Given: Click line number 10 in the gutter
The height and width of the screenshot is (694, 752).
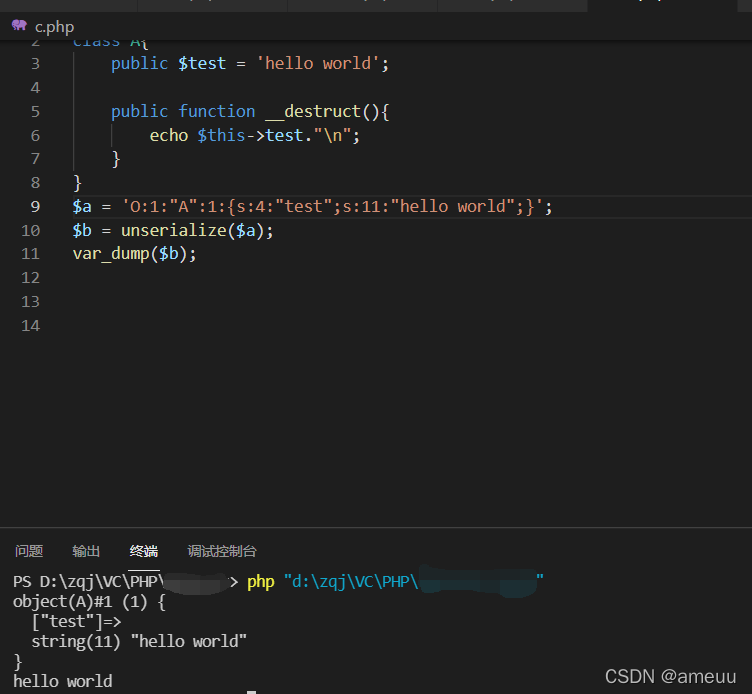Looking at the screenshot, I should point(30,231).
